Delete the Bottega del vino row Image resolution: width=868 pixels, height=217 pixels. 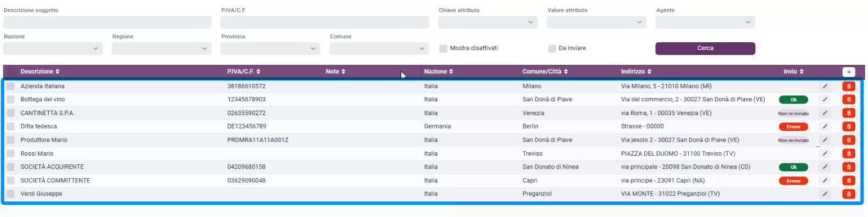[849, 100]
